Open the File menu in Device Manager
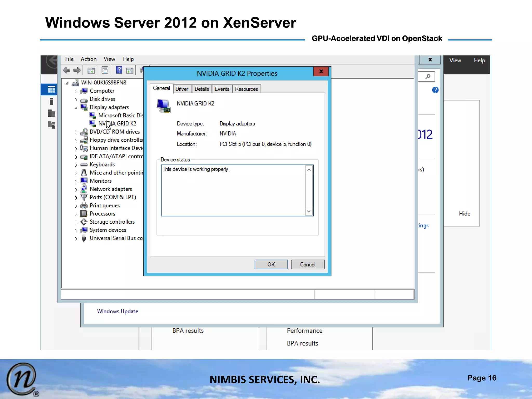The width and height of the screenshot is (532, 399). click(x=69, y=59)
